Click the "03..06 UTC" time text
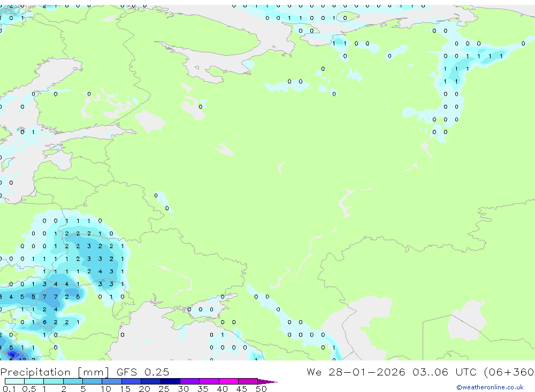 pos(446,372)
